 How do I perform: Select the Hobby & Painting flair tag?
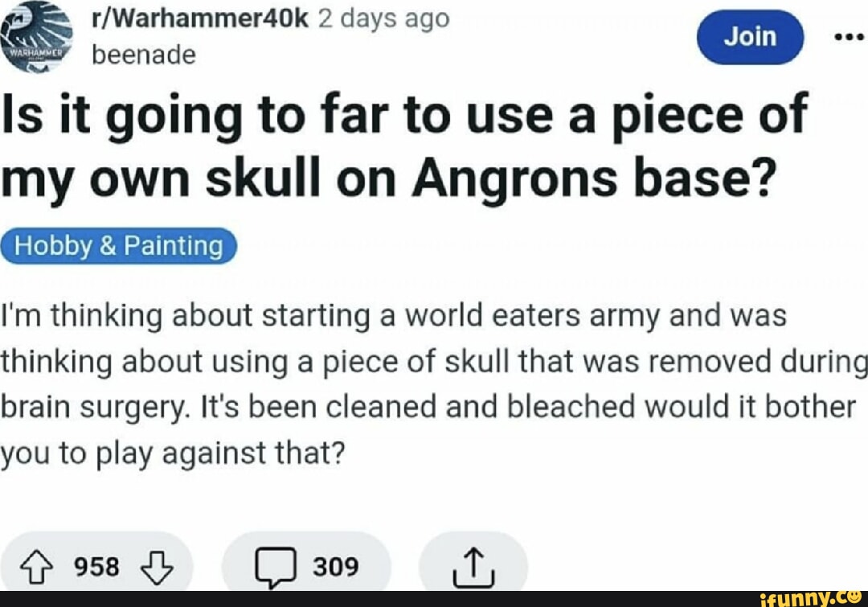tap(117, 246)
